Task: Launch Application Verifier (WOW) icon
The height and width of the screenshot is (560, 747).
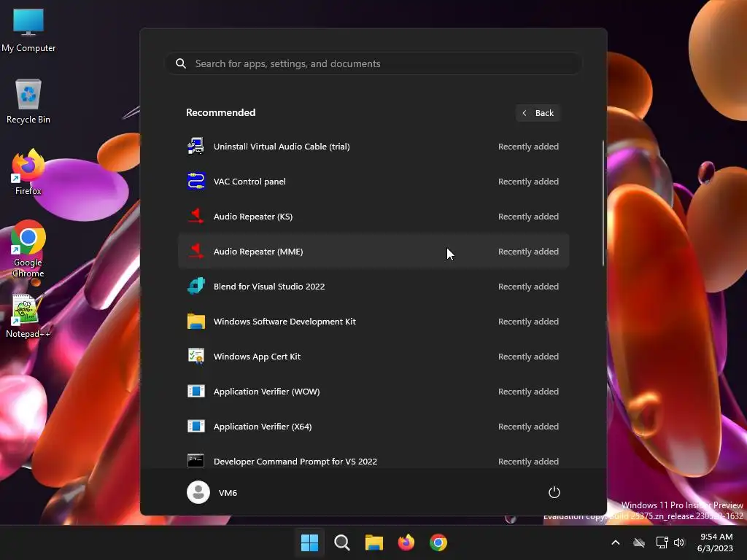Action: pos(196,392)
